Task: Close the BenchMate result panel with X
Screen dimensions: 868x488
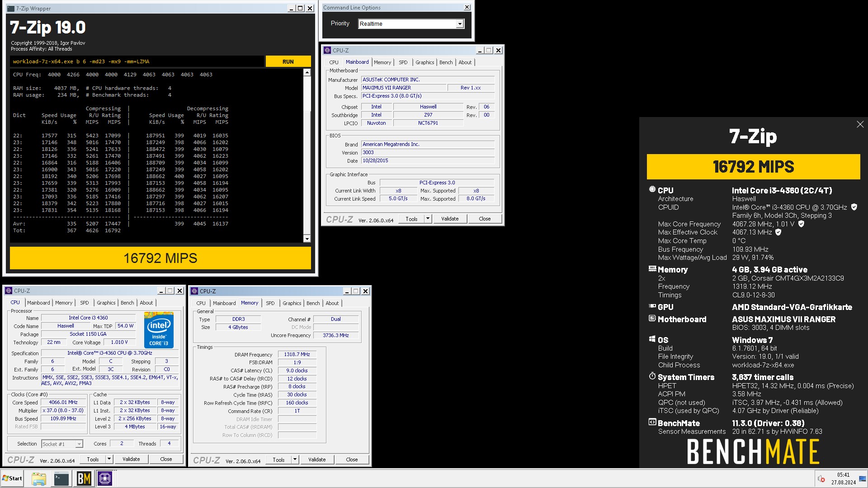Action: [860, 124]
